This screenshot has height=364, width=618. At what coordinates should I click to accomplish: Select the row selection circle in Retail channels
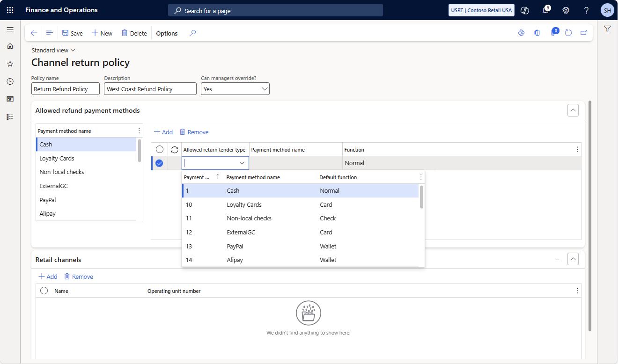tap(44, 290)
